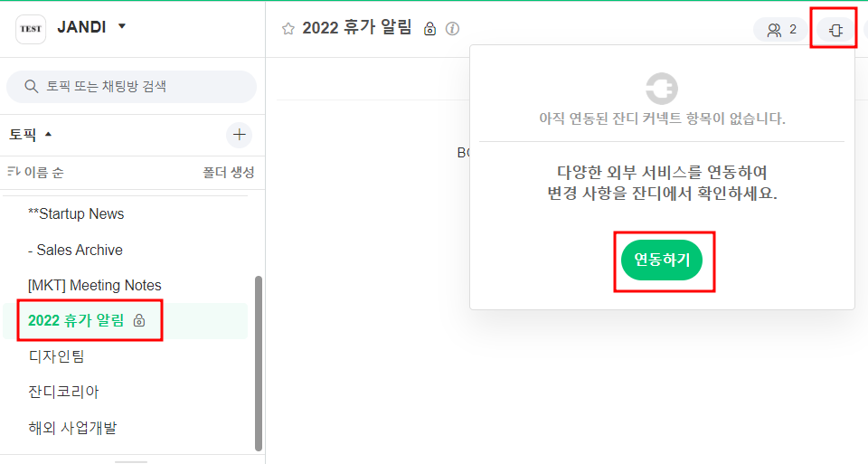868x464 pixels.
Task: Click the large plug icon in popup
Action: [661, 89]
